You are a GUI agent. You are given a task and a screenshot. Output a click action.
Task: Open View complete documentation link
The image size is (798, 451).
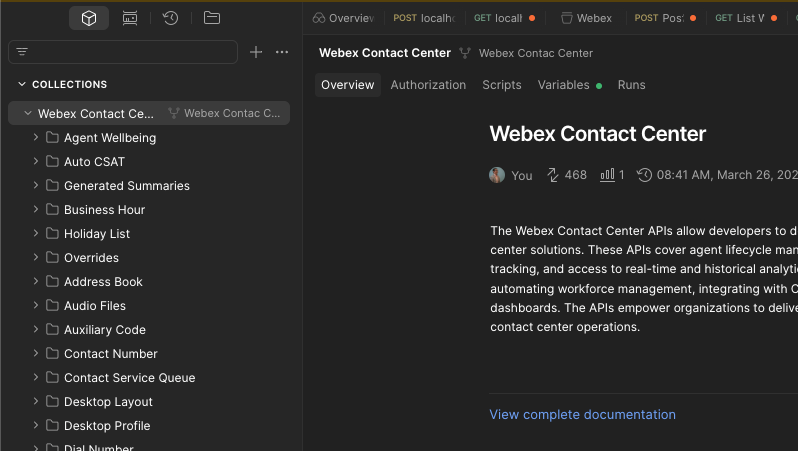[x=583, y=414]
